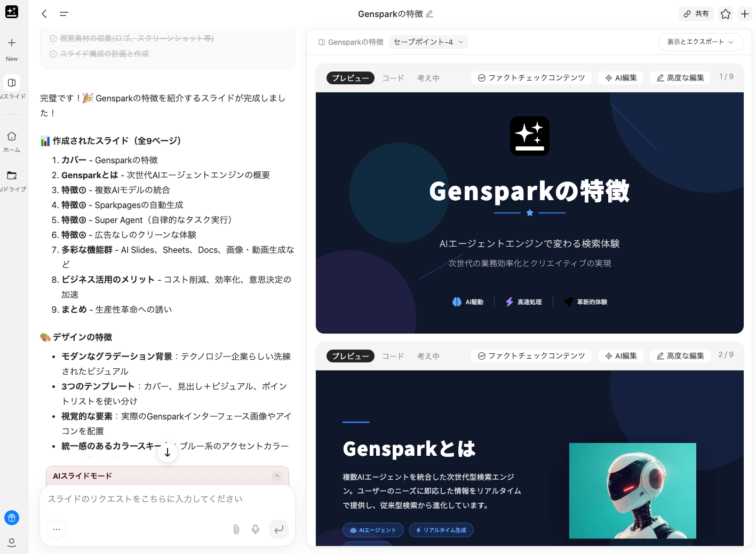Click the star favorite icon
The height and width of the screenshot is (554, 756).
point(725,14)
